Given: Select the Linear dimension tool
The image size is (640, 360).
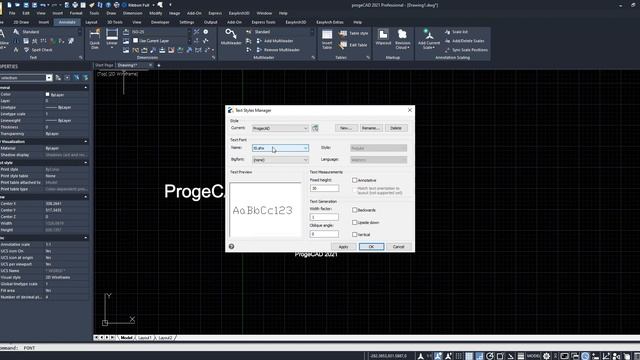Looking at the screenshot, I should [x=112, y=38].
